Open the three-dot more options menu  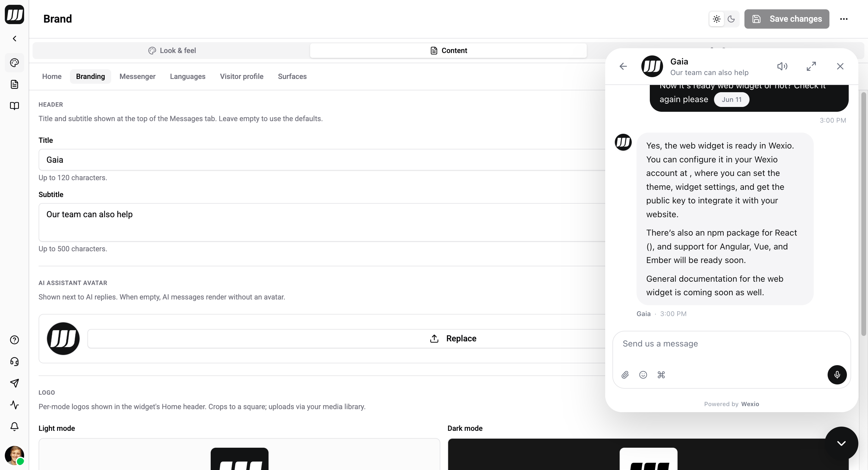pos(844,19)
